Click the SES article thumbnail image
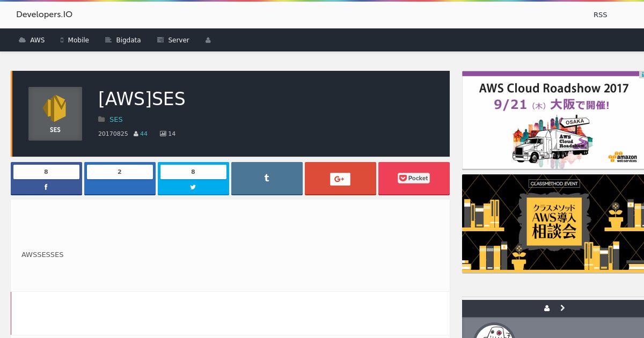Screen dimensions: 644x338 point(55,114)
